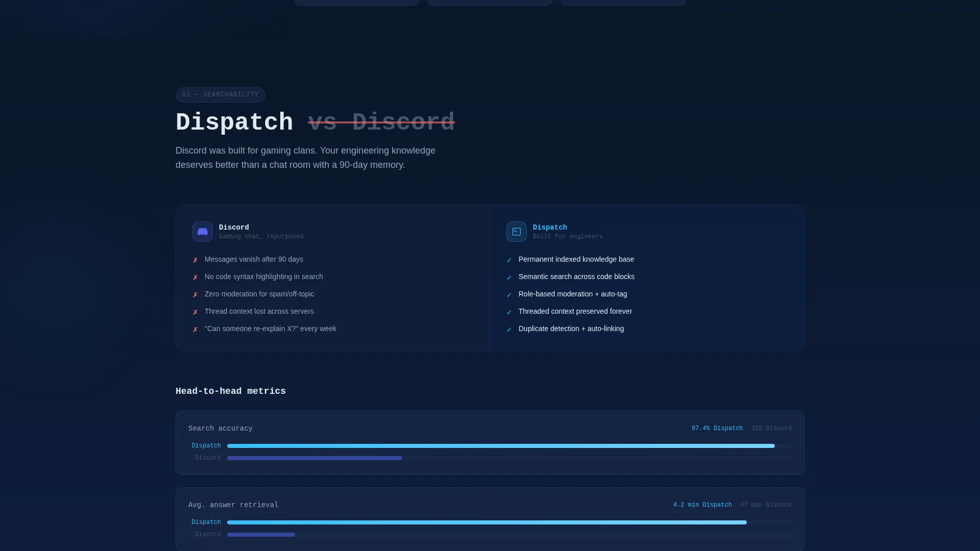Click the 'Dispatch' heading word
980x551 pixels.
tap(234, 122)
